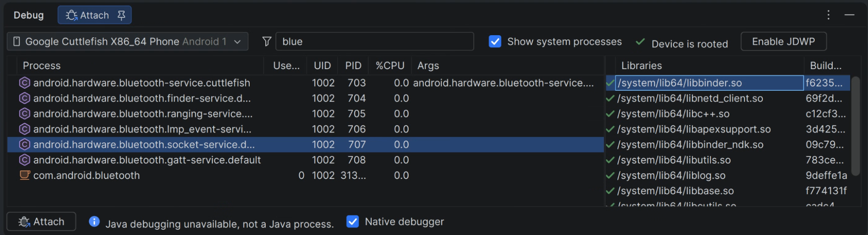Sort by the Args column header
Image resolution: width=868 pixels, height=235 pixels.
[507, 66]
